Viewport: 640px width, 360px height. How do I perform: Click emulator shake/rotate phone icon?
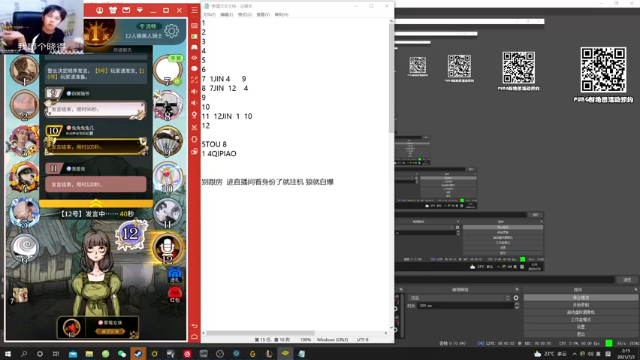click(x=194, y=139)
